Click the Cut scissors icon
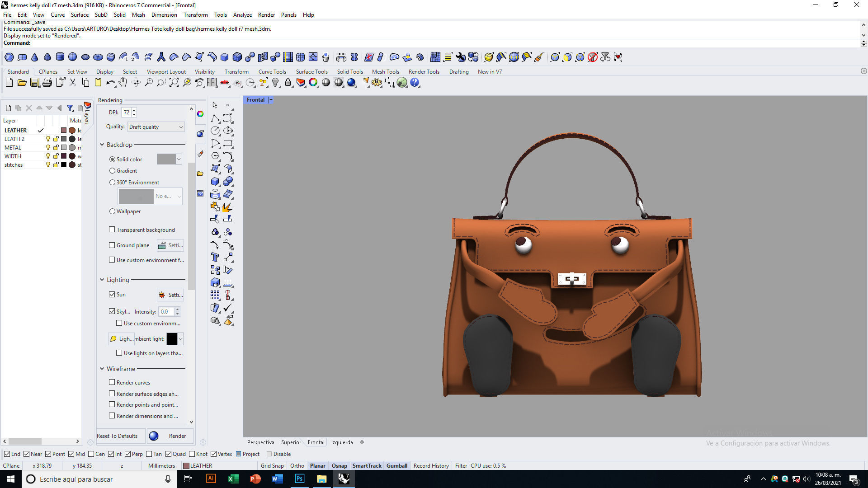Screen dimensions: 868x488 tap(73, 83)
